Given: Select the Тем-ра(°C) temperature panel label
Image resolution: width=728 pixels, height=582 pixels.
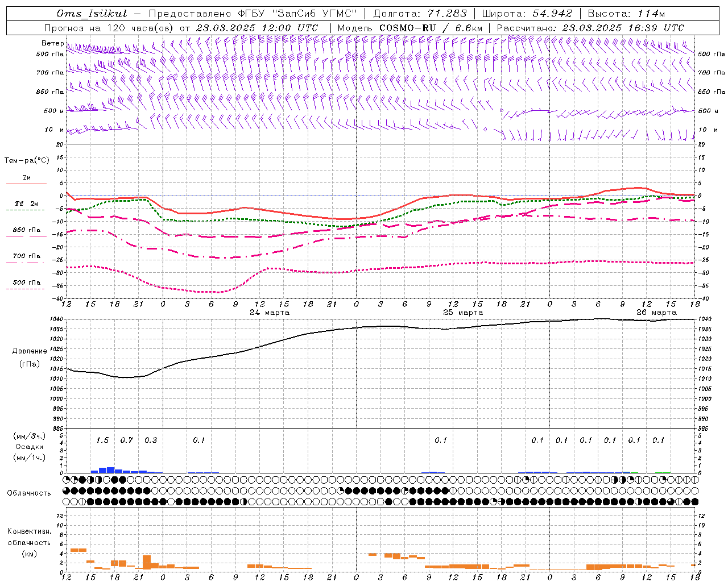Looking at the screenshot, I should (27, 161).
